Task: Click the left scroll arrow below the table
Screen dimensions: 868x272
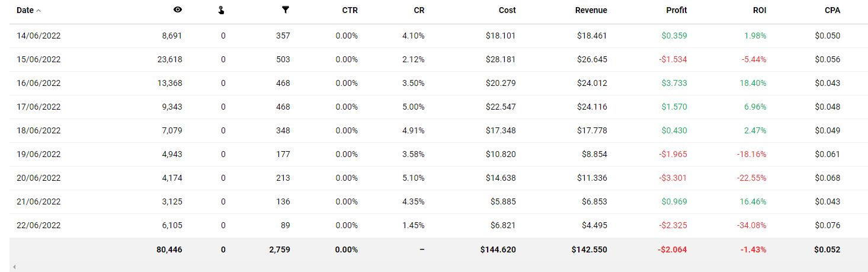Action: (x=14, y=267)
